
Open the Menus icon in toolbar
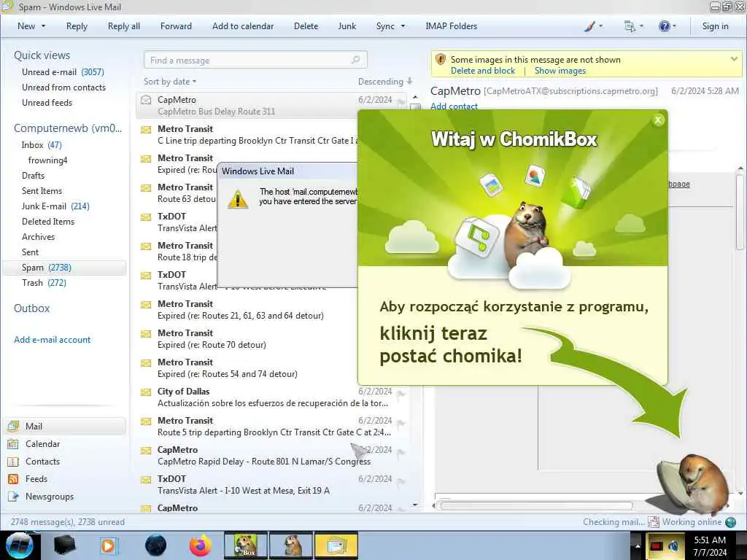point(630,26)
